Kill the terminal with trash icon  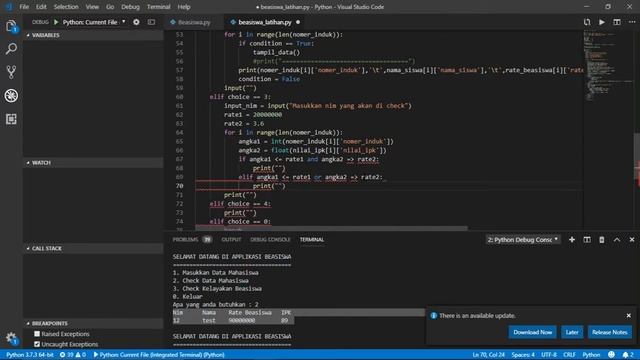coord(602,240)
